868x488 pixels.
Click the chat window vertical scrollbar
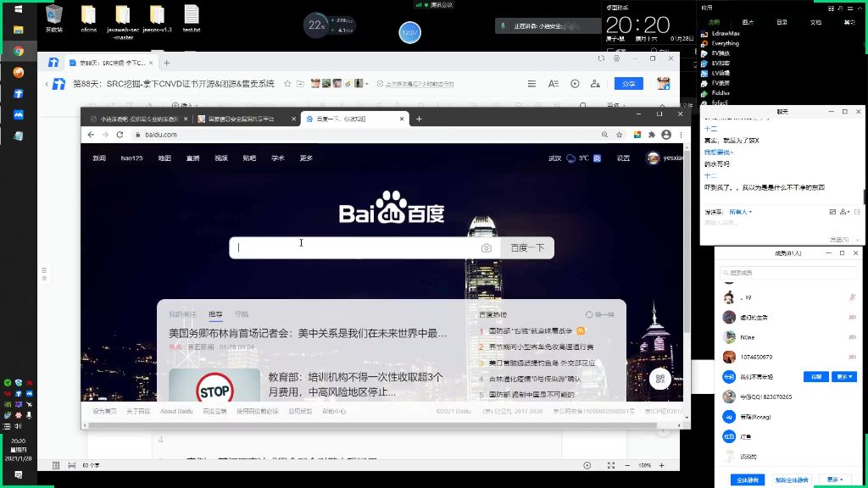point(864,197)
